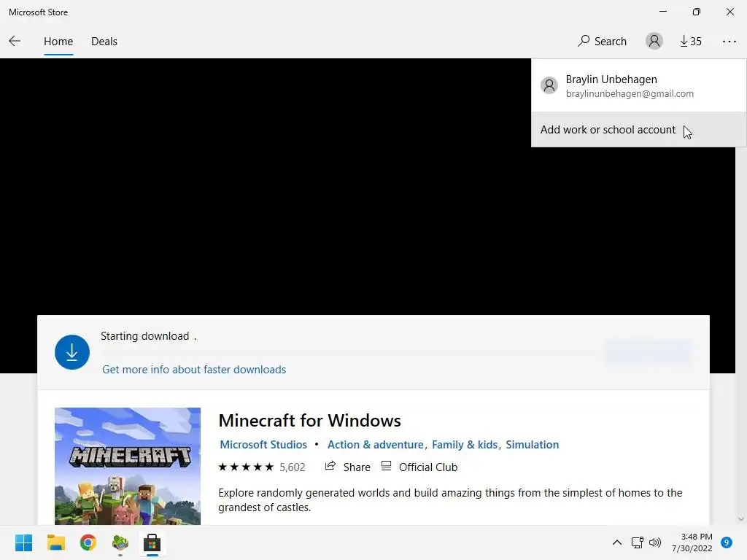Click the network status tray icon

click(x=637, y=542)
